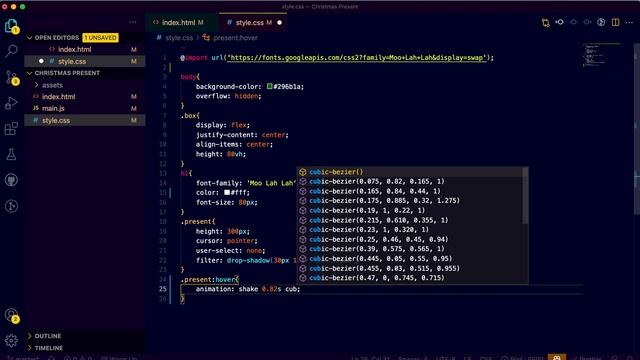The image size is (640, 360).
Task: Click line number 25 in the gutter
Action: (x=163, y=289)
